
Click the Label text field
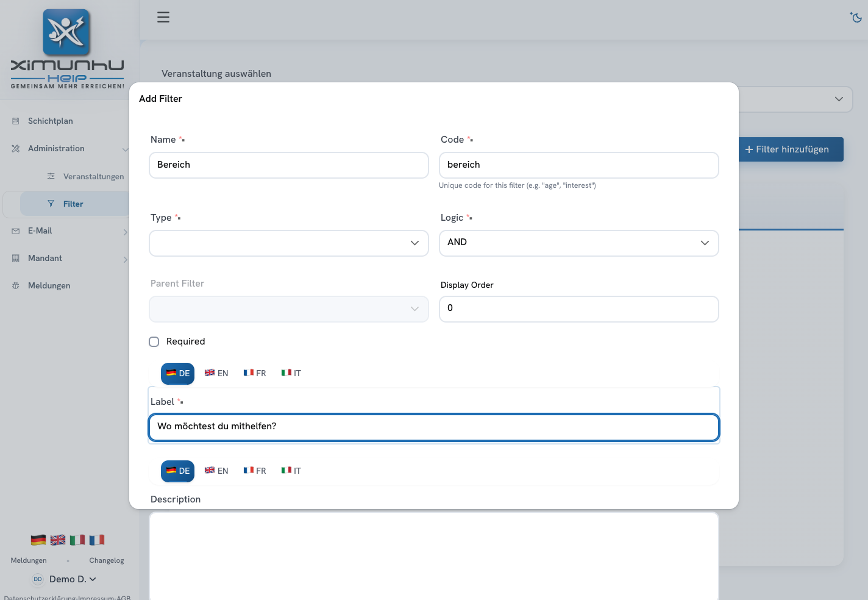(x=434, y=427)
